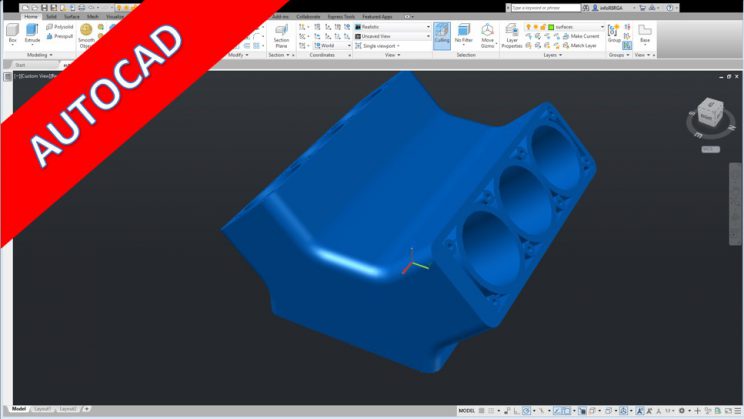Toggle the No Filter selection button
Image resolution: width=744 pixels, height=419 pixels.
click(464, 35)
